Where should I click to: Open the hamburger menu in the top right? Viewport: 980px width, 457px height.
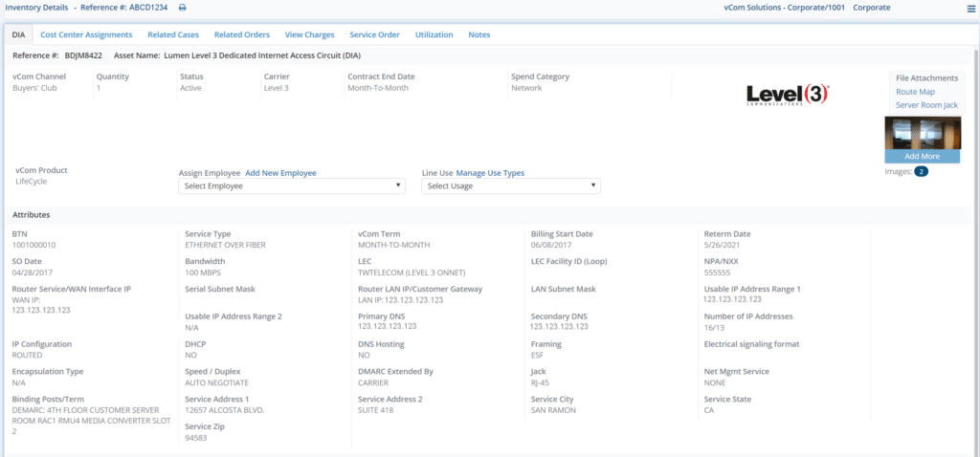tap(971, 9)
